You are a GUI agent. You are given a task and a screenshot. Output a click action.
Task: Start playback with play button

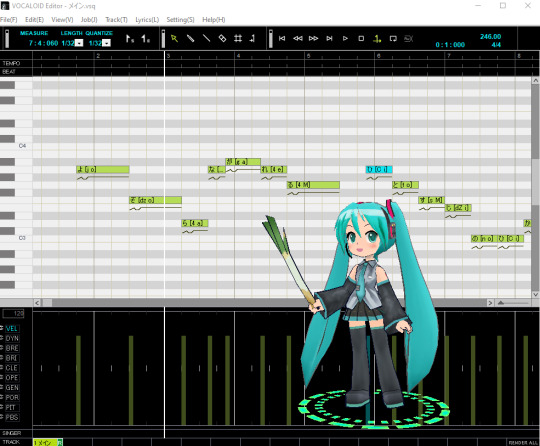[345, 39]
